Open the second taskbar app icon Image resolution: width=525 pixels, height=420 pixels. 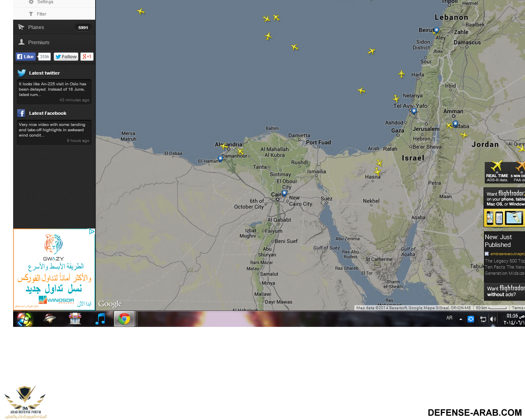coord(49,319)
